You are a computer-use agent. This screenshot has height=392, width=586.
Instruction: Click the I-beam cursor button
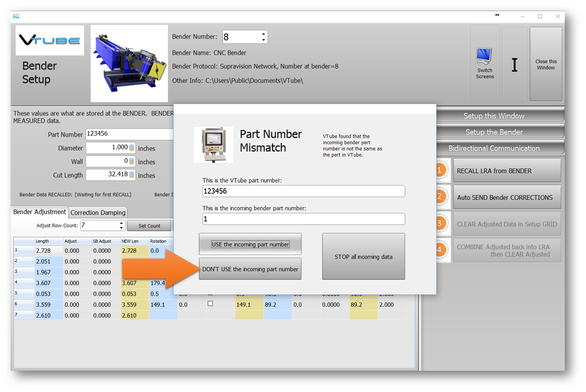(x=515, y=65)
